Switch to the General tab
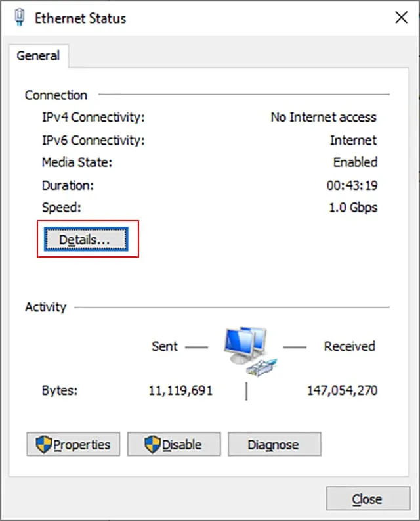 pos(38,56)
